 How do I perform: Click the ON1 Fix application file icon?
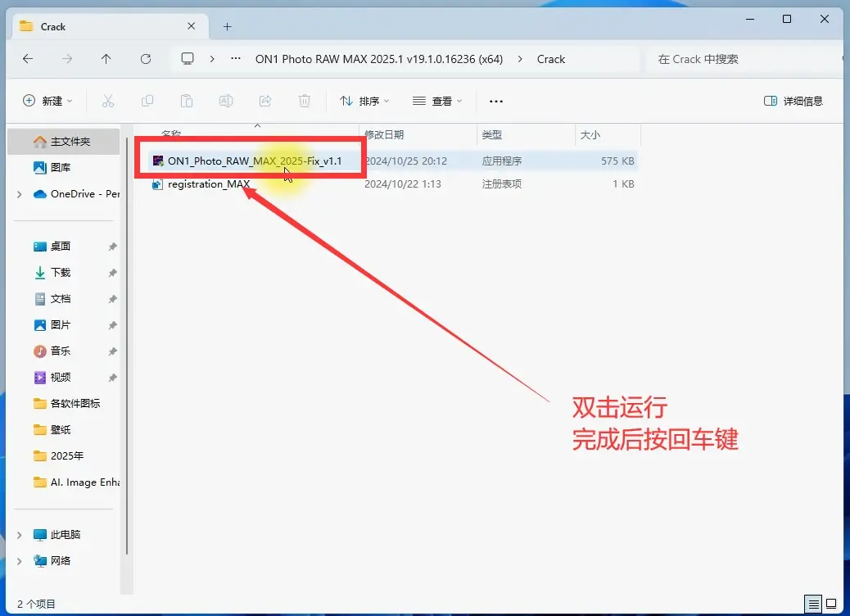coord(158,161)
